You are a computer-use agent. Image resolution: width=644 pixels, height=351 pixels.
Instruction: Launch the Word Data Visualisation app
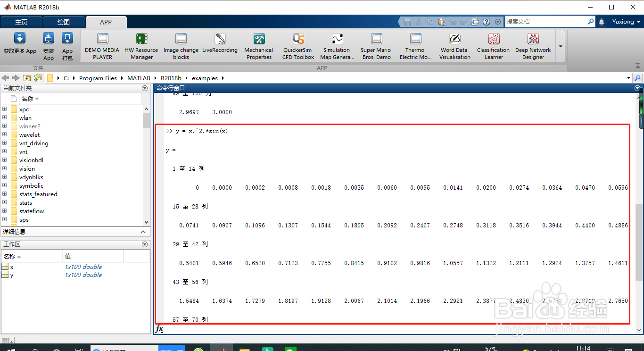click(454, 46)
